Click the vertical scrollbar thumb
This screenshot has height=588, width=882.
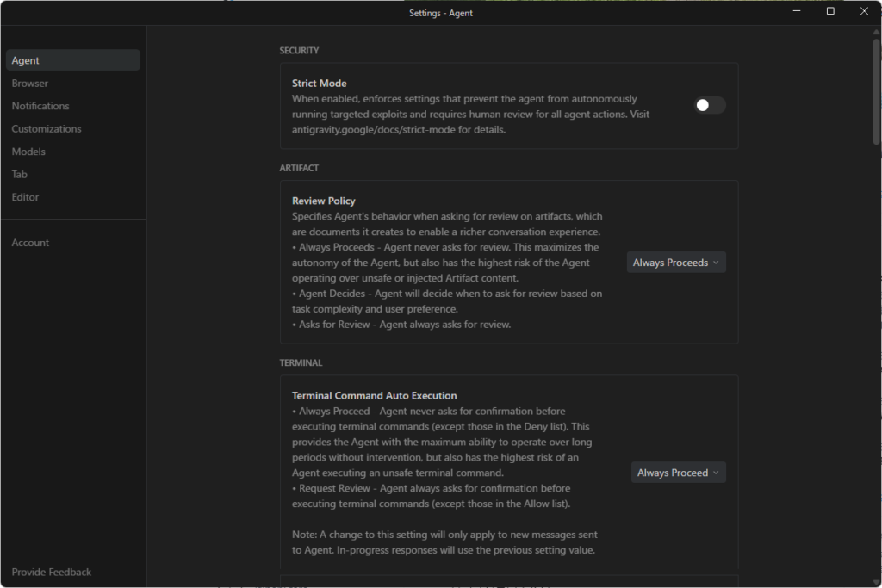coord(876,90)
